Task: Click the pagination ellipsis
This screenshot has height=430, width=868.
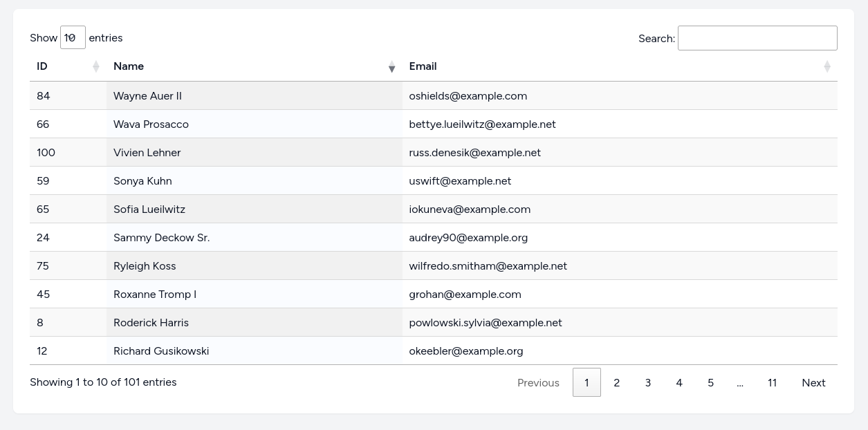Action: pyautogui.click(x=740, y=382)
